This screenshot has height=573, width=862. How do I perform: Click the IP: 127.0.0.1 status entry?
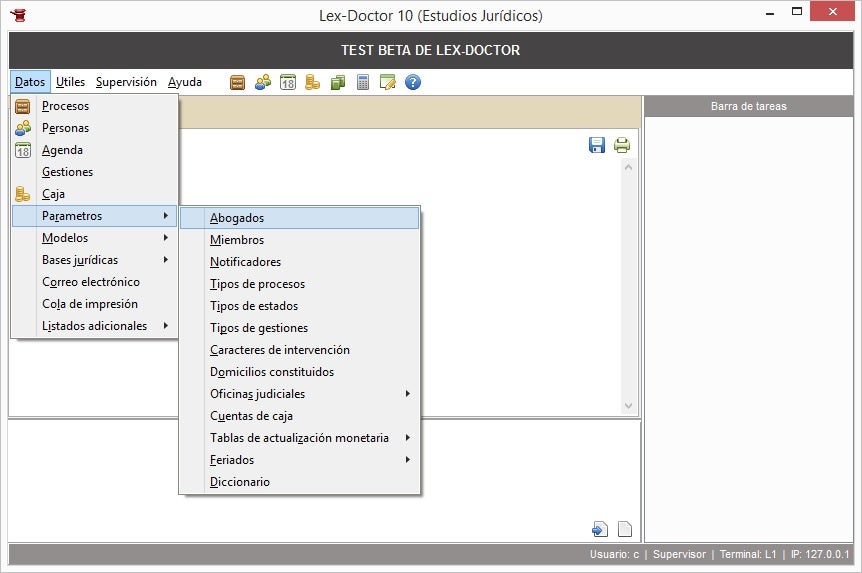point(820,554)
